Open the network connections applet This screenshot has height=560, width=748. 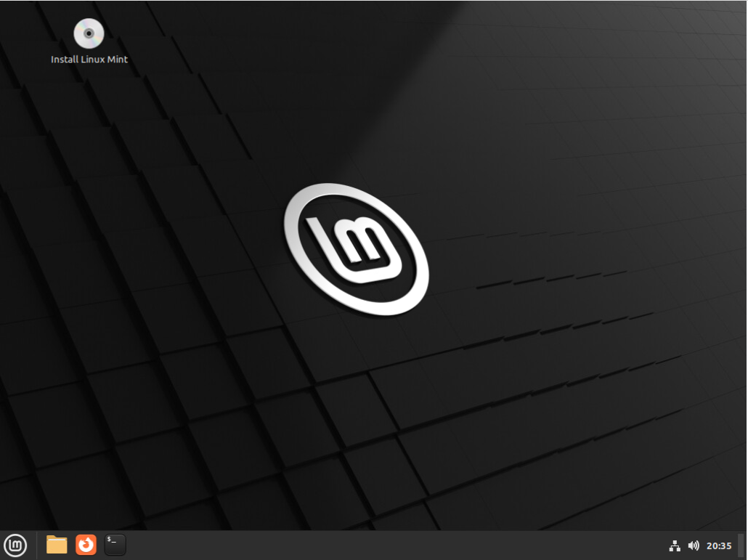[x=675, y=545]
